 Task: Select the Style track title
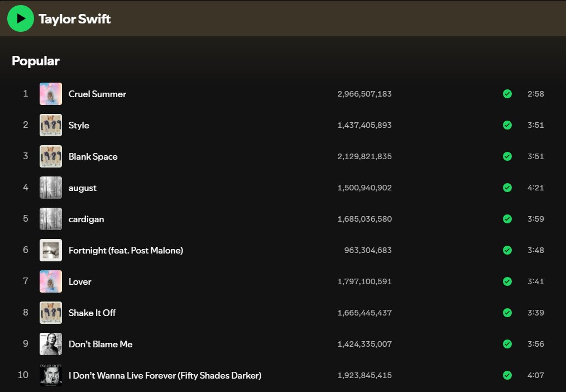pos(79,125)
